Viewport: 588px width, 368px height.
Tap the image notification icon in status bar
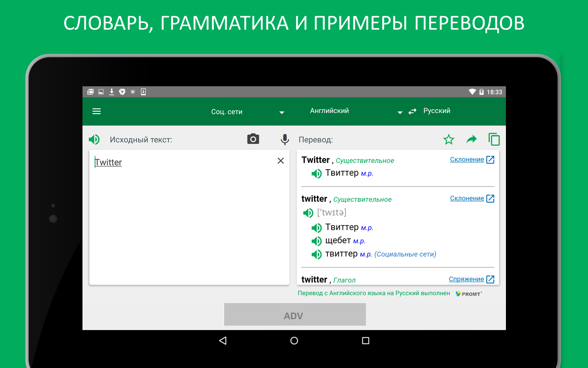click(101, 92)
